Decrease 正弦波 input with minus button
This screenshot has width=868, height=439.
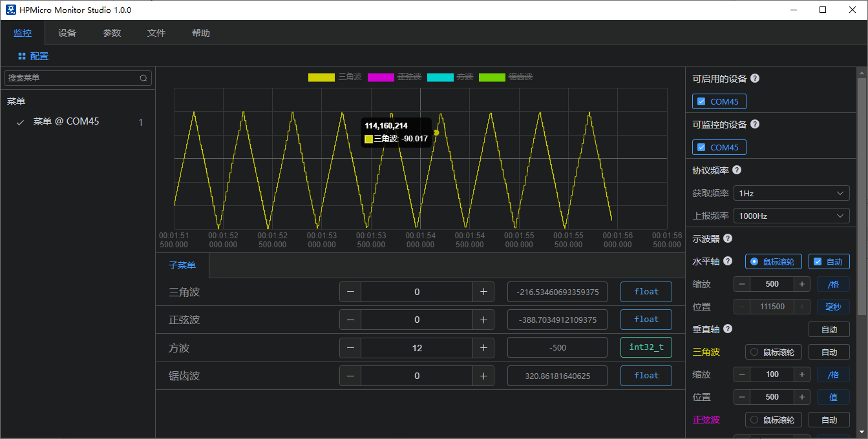point(350,320)
